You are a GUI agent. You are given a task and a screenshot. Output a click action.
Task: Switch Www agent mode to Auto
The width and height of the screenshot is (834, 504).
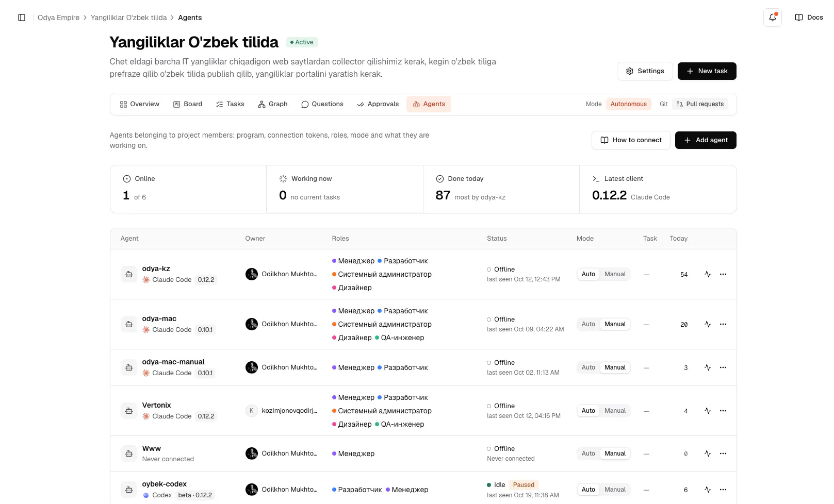pos(588,453)
